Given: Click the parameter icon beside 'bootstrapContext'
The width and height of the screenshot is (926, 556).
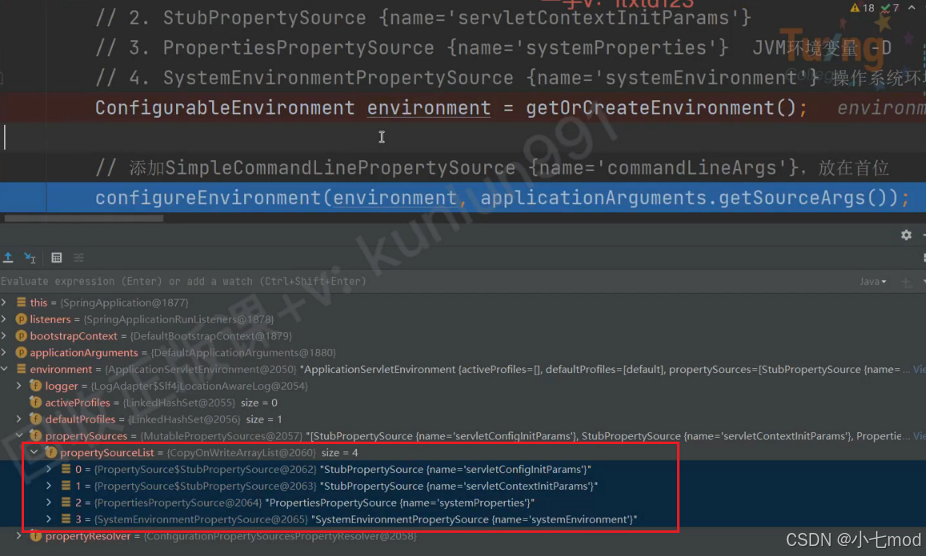Looking at the screenshot, I should pos(21,336).
